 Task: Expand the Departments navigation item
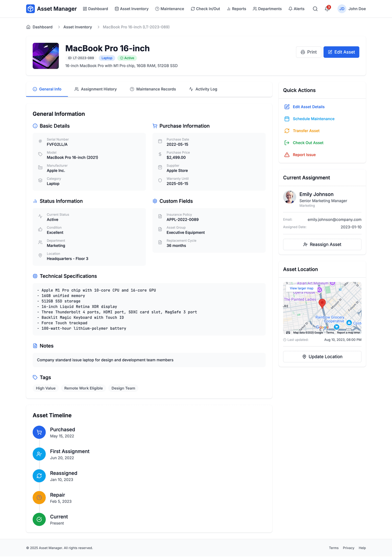(x=267, y=9)
